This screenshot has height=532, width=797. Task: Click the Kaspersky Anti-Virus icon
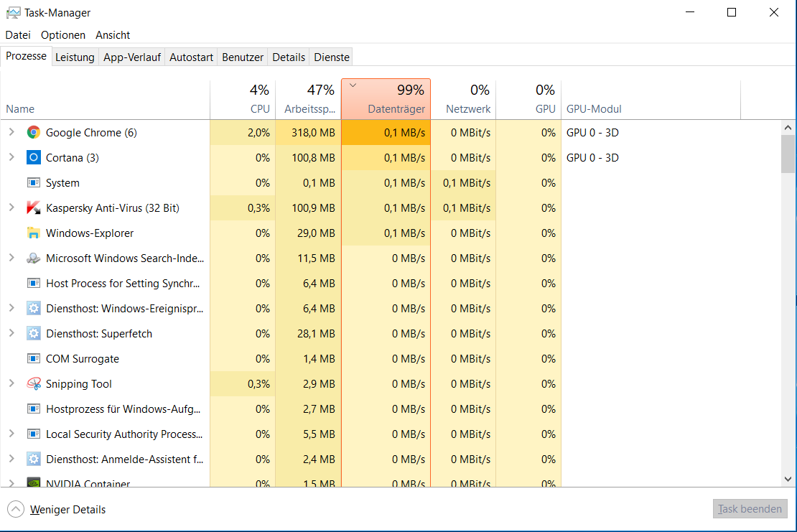point(34,207)
